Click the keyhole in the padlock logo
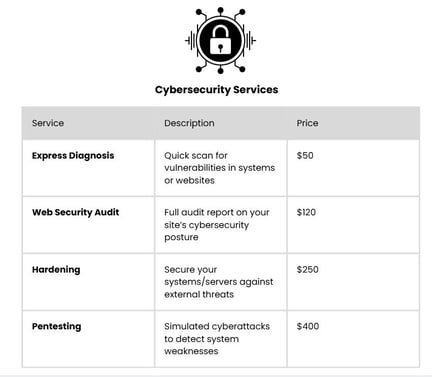 pos(220,47)
